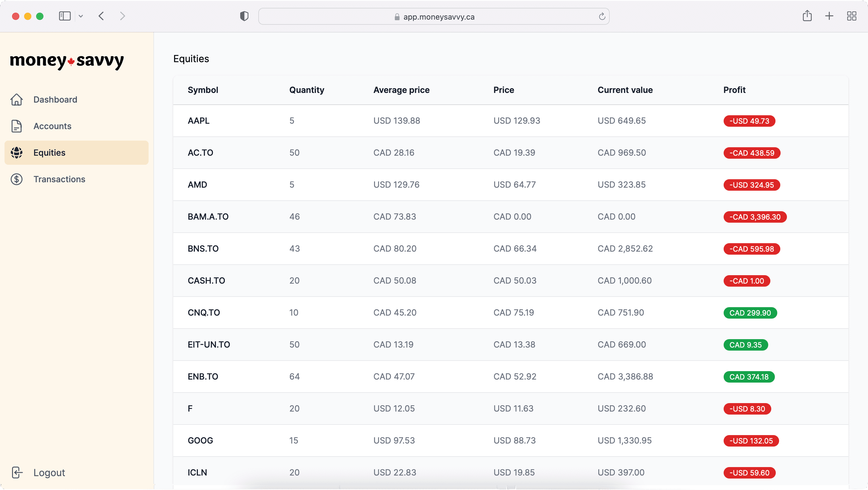
Task: Click the Logout arrow icon
Action: pyautogui.click(x=17, y=472)
